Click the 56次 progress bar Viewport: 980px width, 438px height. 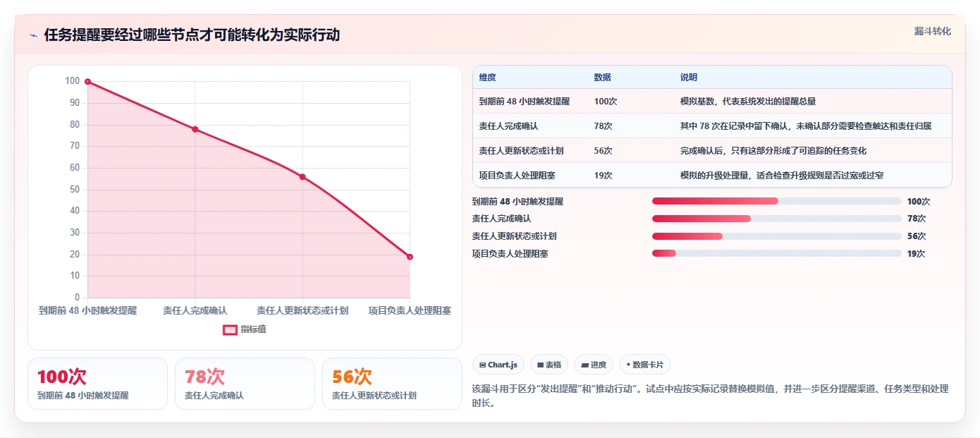pos(777,236)
